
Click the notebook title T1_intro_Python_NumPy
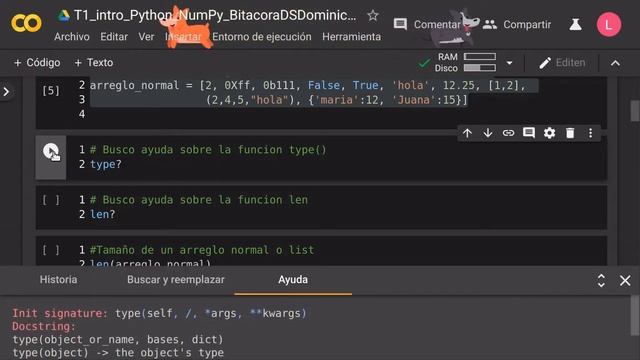[215, 16]
